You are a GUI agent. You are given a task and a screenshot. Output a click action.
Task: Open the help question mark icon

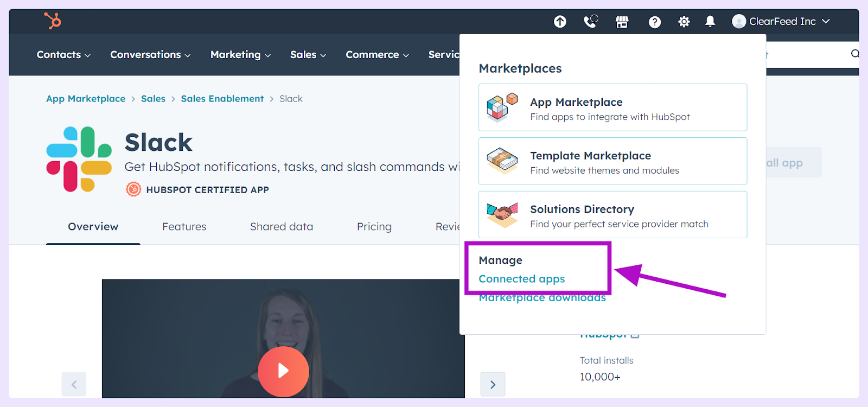coord(655,22)
